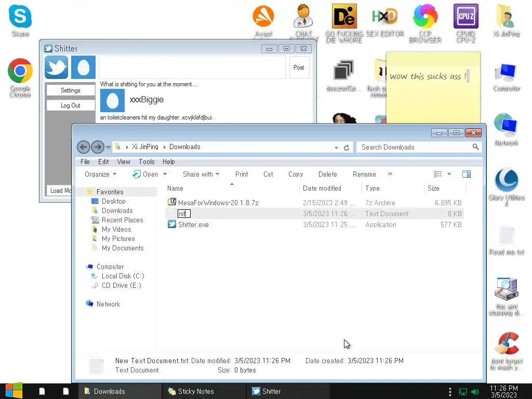The image size is (532, 399).
Task: Click Copy in Downloads toolbar
Action: pyautogui.click(x=296, y=174)
